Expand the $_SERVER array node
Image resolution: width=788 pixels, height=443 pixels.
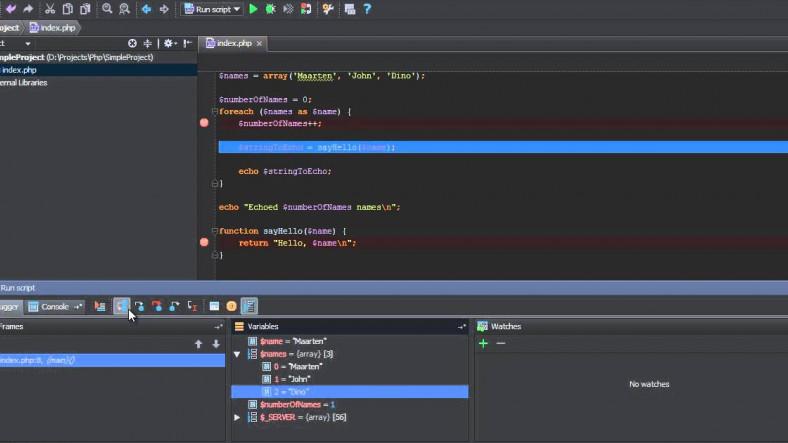coord(237,416)
